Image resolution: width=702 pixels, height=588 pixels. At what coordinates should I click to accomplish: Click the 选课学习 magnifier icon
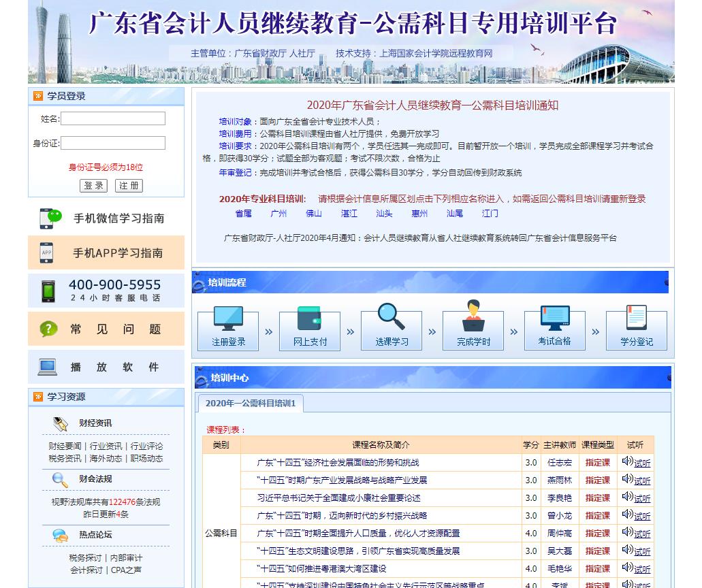(x=392, y=318)
